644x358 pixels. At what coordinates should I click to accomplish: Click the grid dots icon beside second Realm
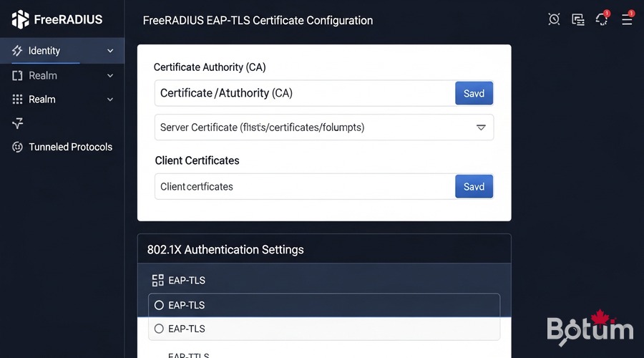click(17, 100)
